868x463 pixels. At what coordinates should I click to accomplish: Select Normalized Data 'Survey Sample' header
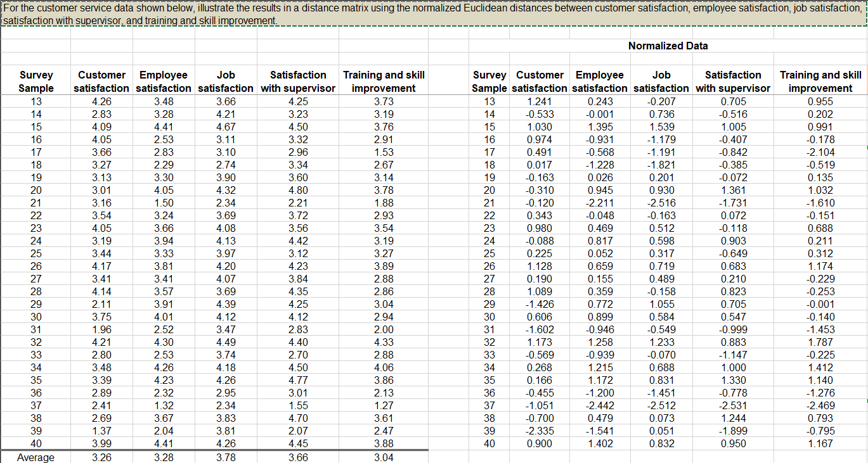tap(489, 82)
